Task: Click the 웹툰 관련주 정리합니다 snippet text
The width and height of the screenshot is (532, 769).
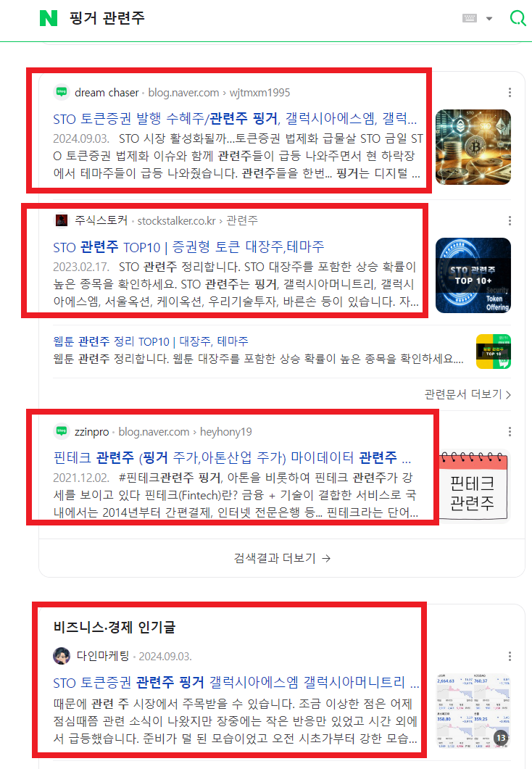Action: tap(258, 359)
